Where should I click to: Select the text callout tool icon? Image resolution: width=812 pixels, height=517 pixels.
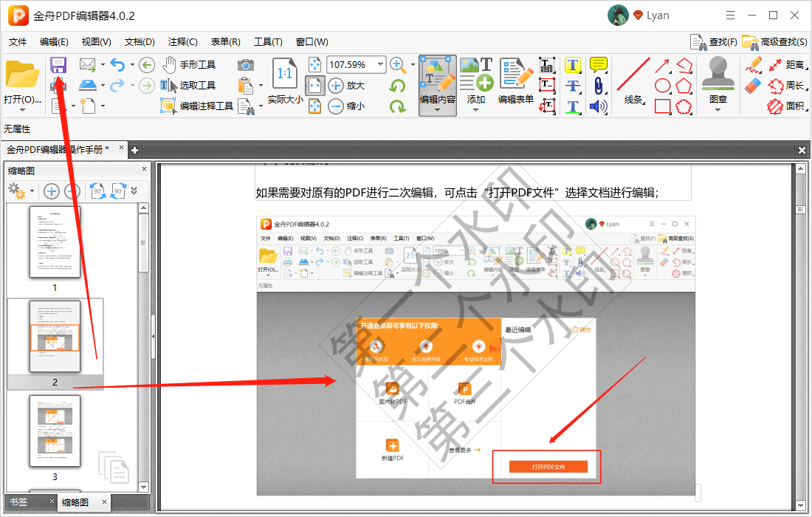pos(547,106)
